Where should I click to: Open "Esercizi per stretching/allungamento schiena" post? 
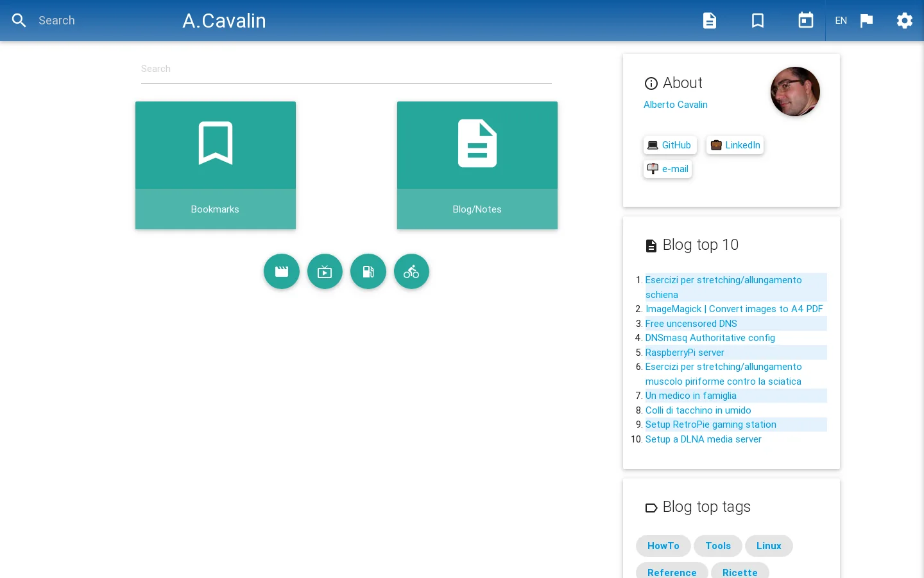723,287
